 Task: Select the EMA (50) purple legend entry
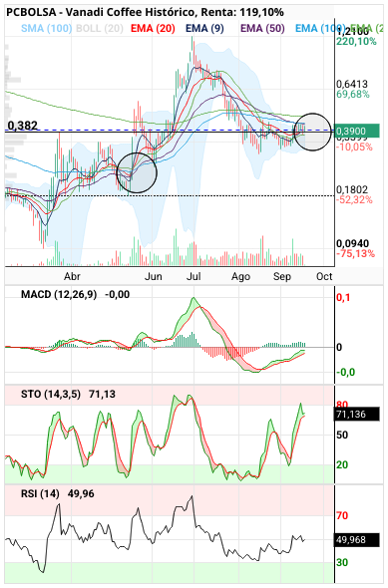pyautogui.click(x=262, y=29)
